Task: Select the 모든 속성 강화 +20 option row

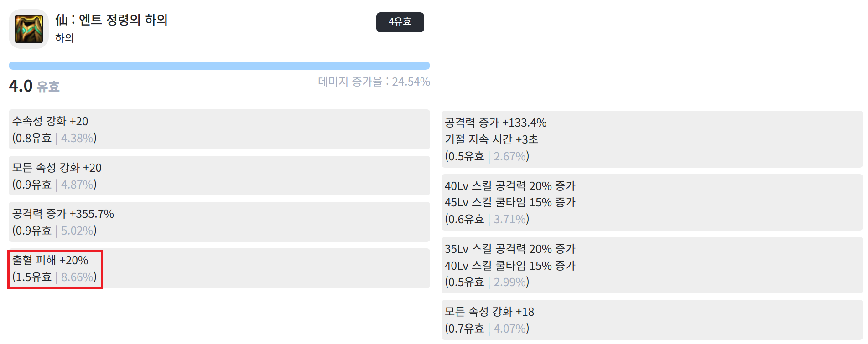Action: click(x=219, y=176)
